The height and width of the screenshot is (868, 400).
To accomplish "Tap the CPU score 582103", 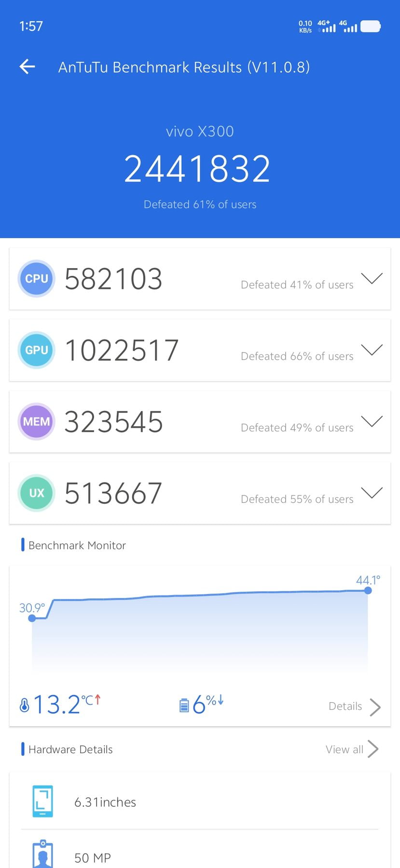I will (113, 279).
